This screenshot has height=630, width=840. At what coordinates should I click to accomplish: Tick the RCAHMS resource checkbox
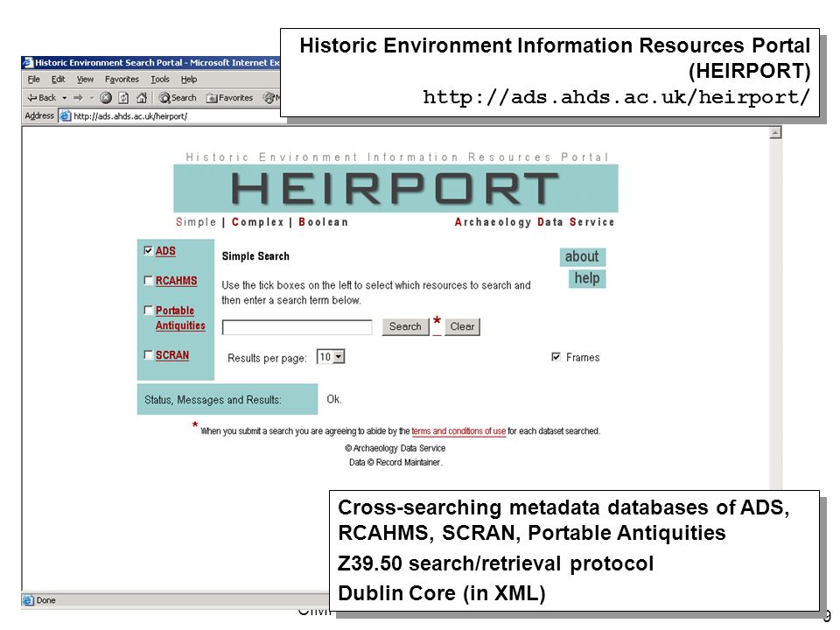(x=148, y=280)
